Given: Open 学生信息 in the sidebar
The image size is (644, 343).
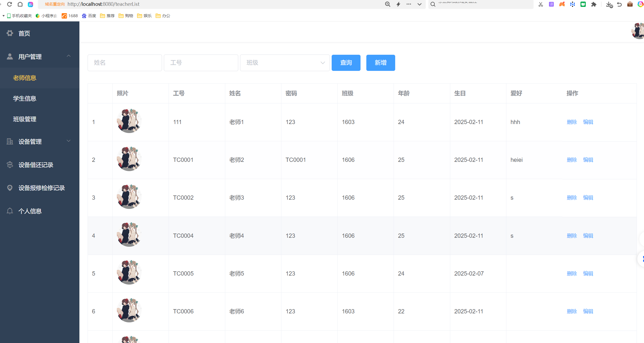Looking at the screenshot, I should tap(25, 99).
